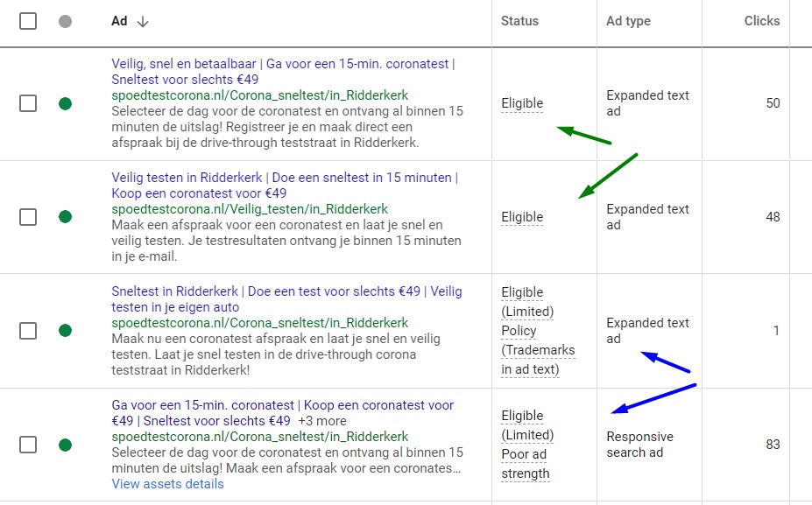
Task: Expand the '+3 more' headlines text
Action: (x=322, y=421)
